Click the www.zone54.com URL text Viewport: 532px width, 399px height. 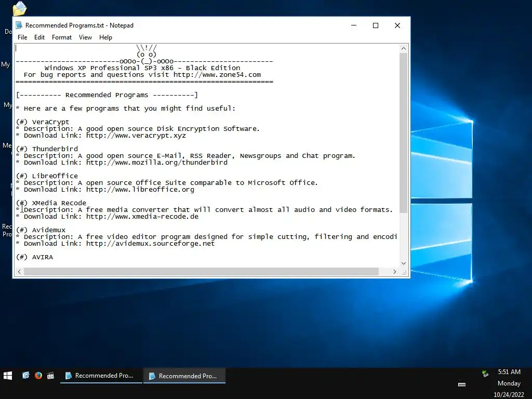click(217, 75)
